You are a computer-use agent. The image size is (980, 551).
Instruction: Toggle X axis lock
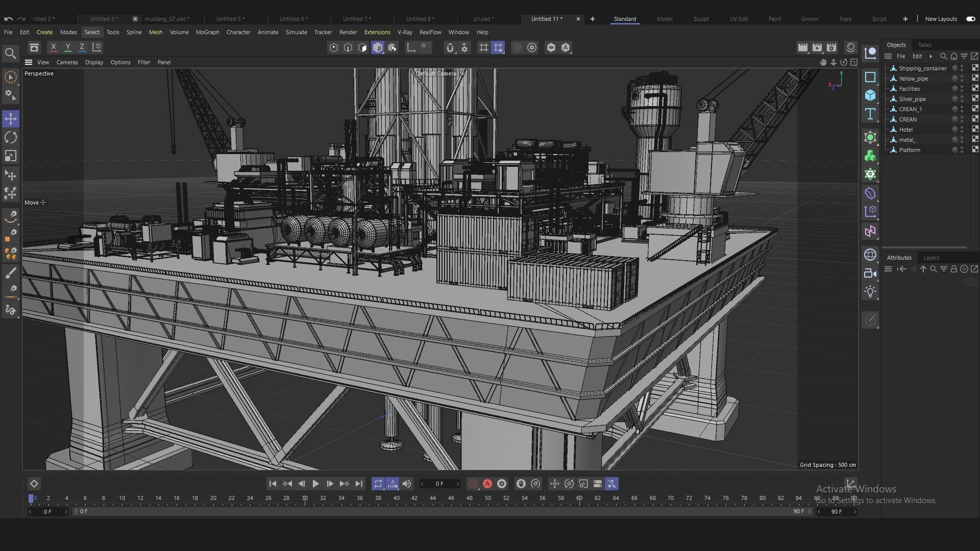click(53, 47)
